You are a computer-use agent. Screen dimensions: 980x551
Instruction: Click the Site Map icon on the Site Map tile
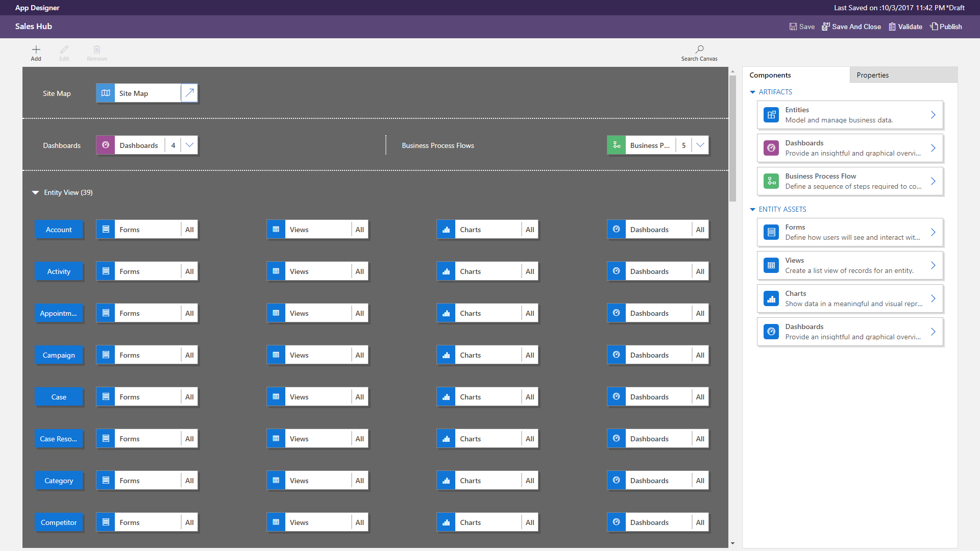(105, 93)
